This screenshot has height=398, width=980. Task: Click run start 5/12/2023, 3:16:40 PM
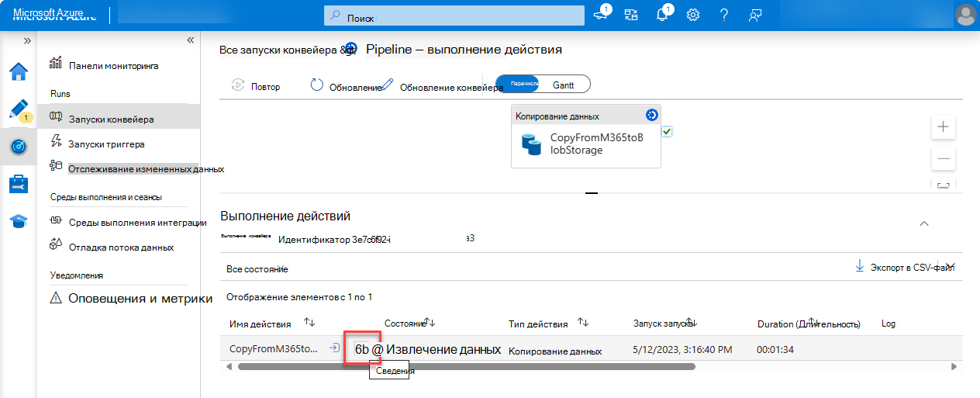[x=682, y=350]
